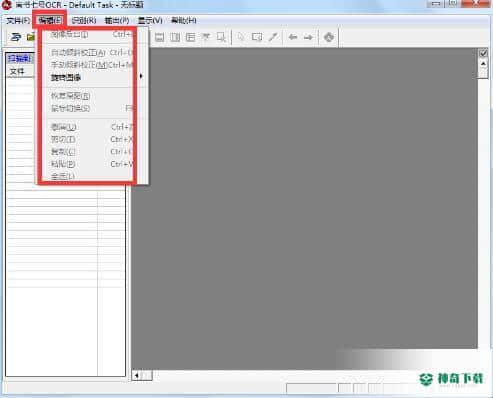
Task: Choose the last entry below paste
Action: pos(93,176)
